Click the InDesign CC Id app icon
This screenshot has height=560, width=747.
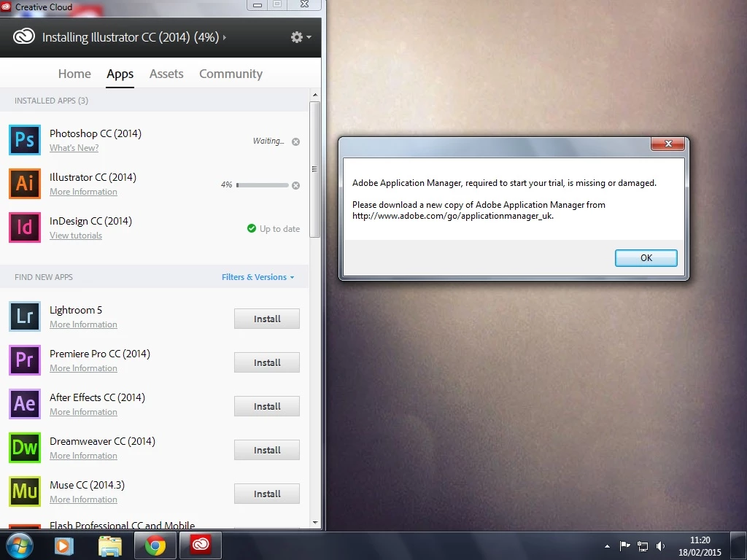coord(25,227)
